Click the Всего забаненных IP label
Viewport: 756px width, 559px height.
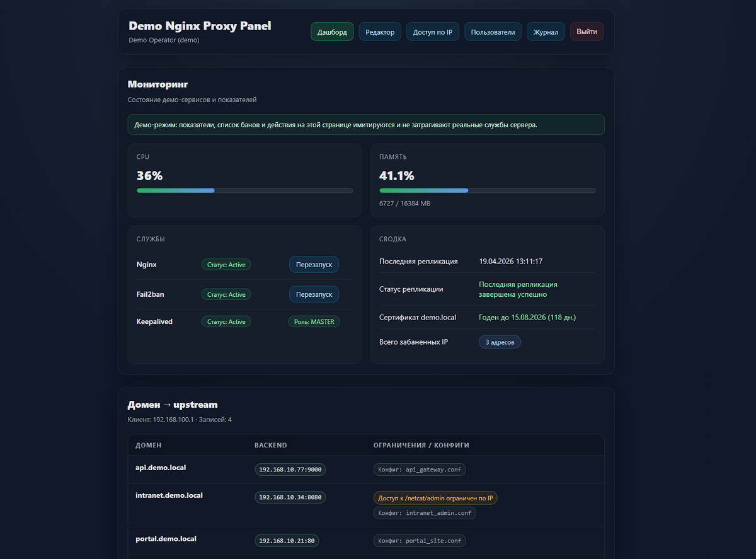coord(413,342)
